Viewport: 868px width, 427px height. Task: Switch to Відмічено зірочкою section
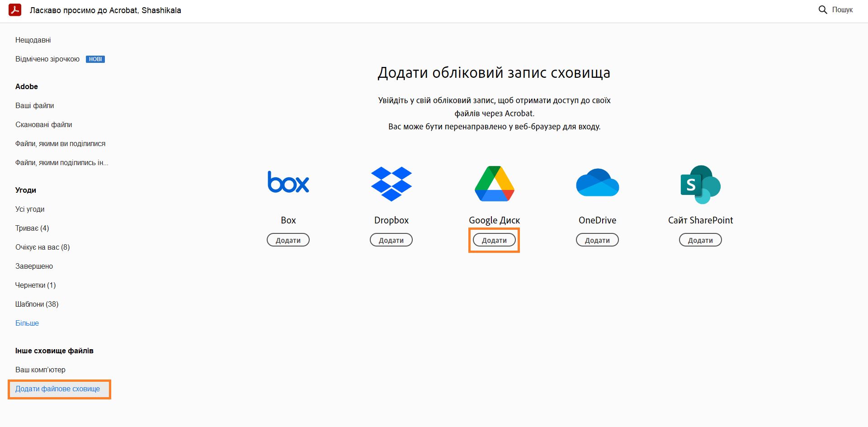click(x=47, y=59)
